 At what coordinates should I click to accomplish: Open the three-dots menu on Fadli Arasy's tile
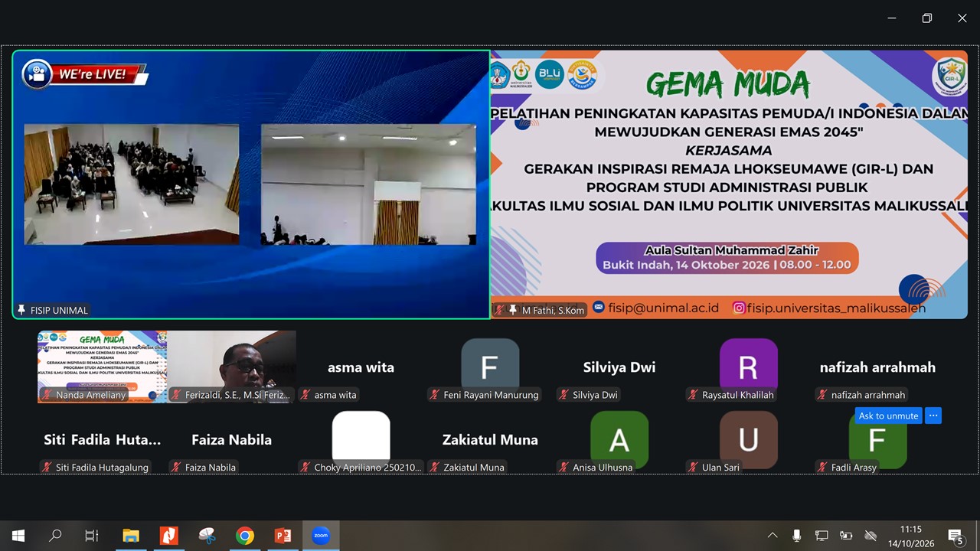click(933, 416)
